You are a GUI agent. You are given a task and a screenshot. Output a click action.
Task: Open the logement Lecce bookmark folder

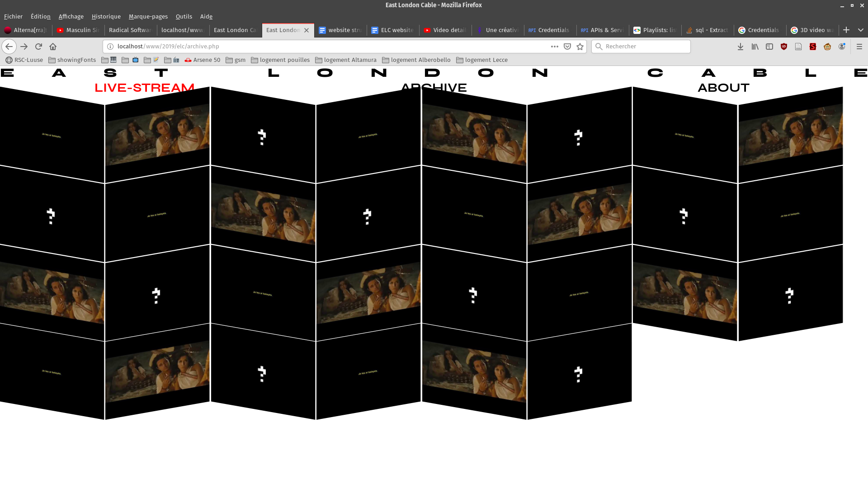pos(482,60)
